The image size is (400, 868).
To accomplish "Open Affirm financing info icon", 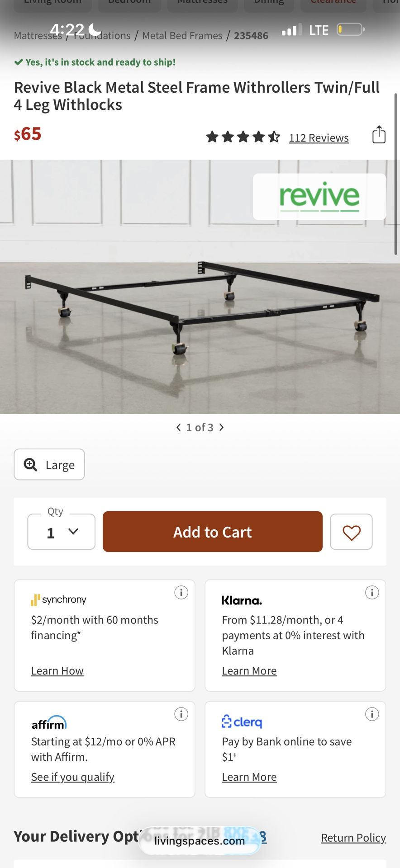I will 181,714.
